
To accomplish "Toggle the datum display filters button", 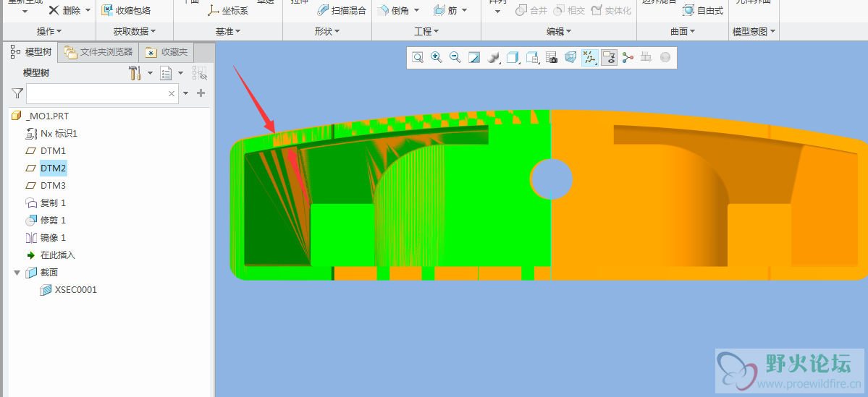I will pos(589,58).
